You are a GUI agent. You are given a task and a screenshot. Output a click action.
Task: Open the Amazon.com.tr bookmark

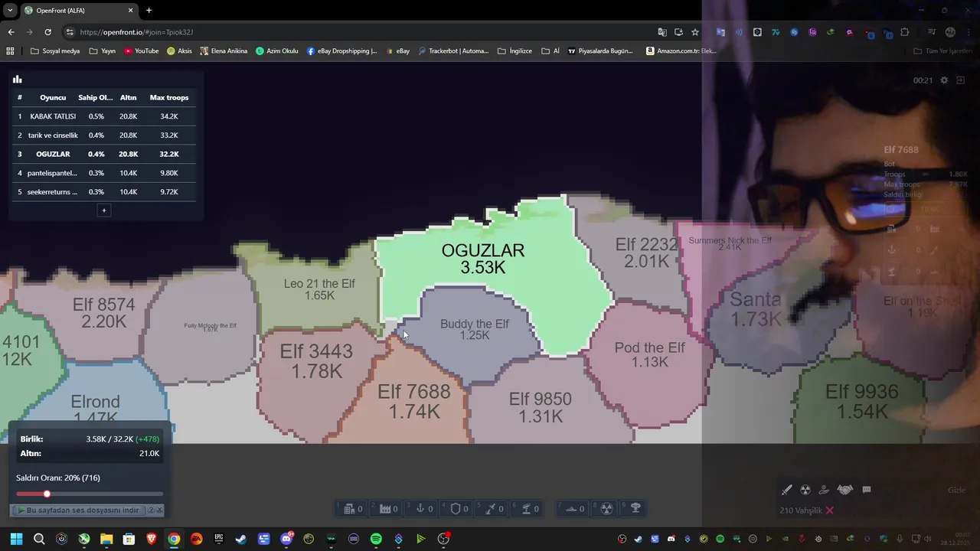[681, 51]
